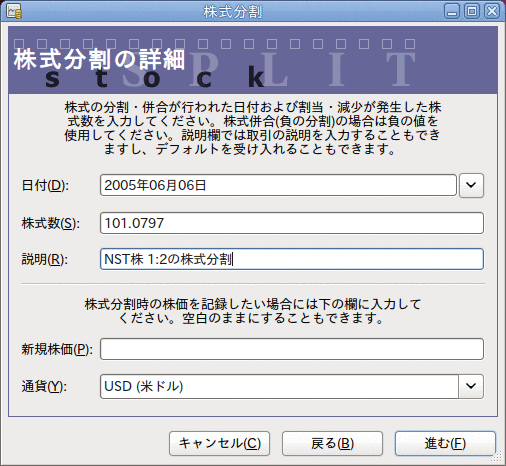The height and width of the screenshot is (466, 506).
Task: Click the 日付(D) label
Action: [x=45, y=185]
